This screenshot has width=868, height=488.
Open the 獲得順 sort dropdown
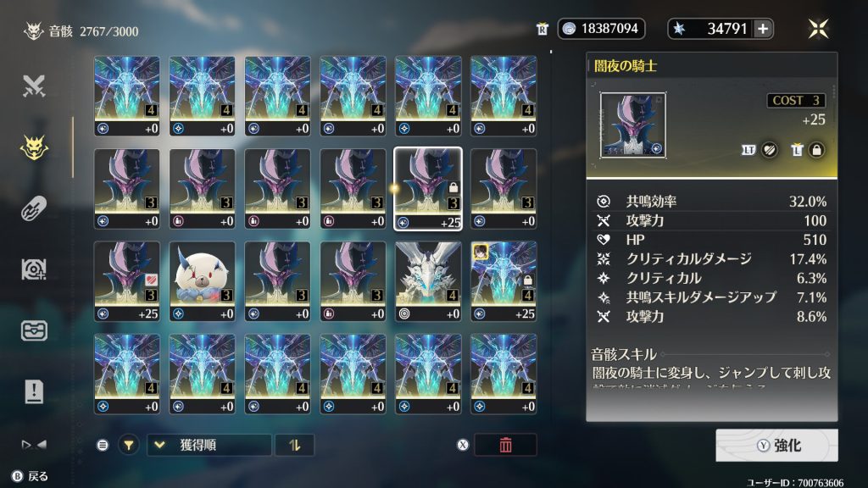(x=209, y=445)
